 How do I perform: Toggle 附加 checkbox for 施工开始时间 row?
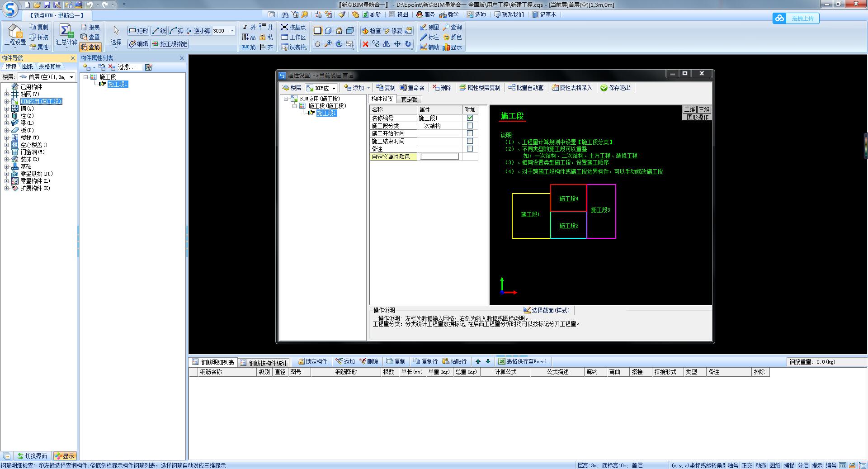point(470,133)
